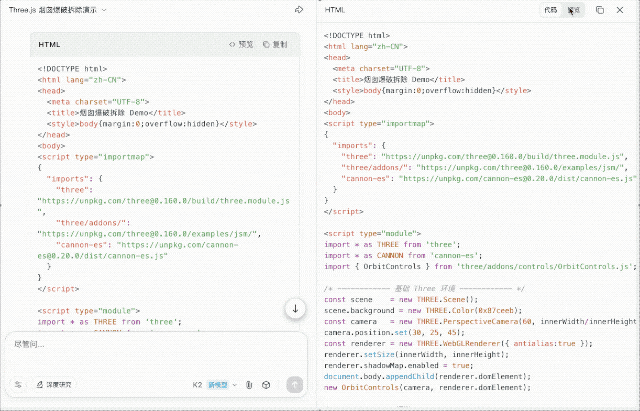Screen dimensions: 640x411
Task: Click 预览 button in the code block header
Action: coord(241,44)
